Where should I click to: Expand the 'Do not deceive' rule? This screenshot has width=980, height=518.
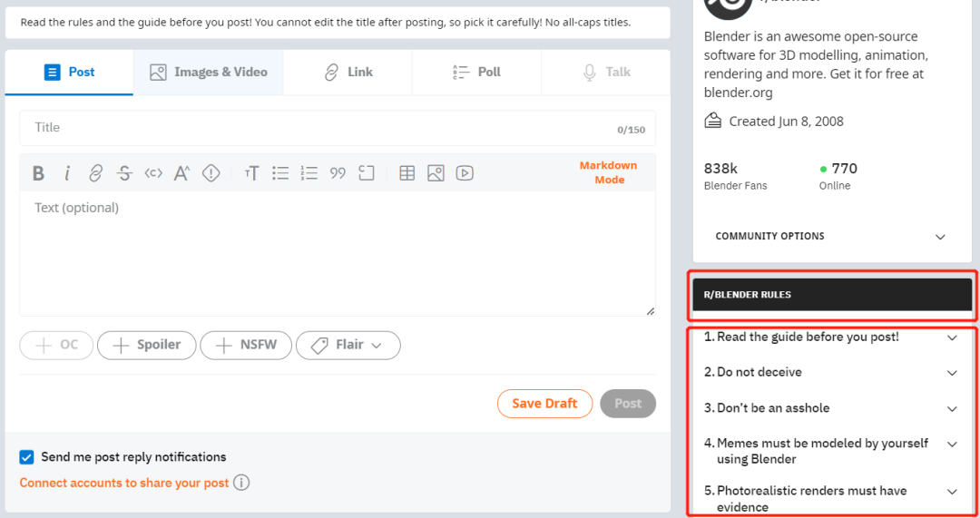tap(952, 373)
